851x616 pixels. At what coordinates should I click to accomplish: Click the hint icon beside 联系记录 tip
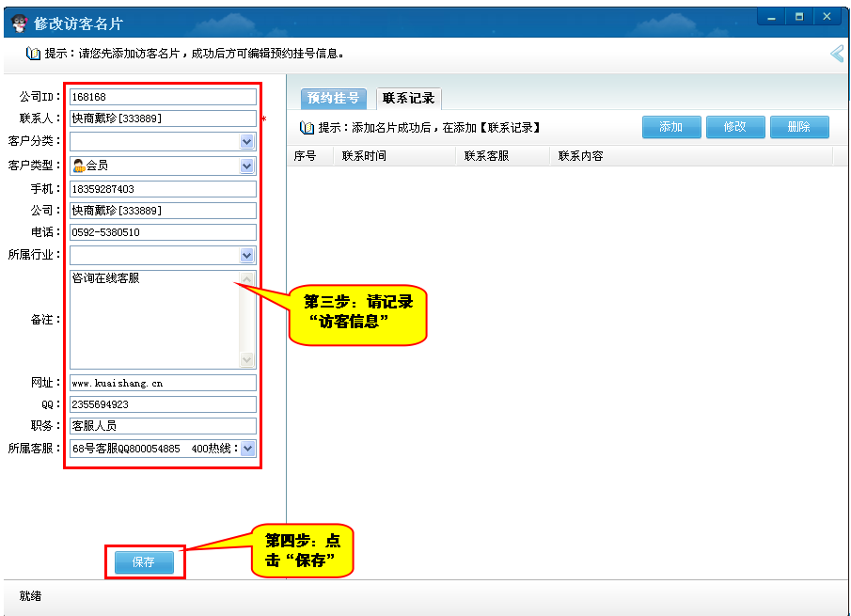point(307,127)
